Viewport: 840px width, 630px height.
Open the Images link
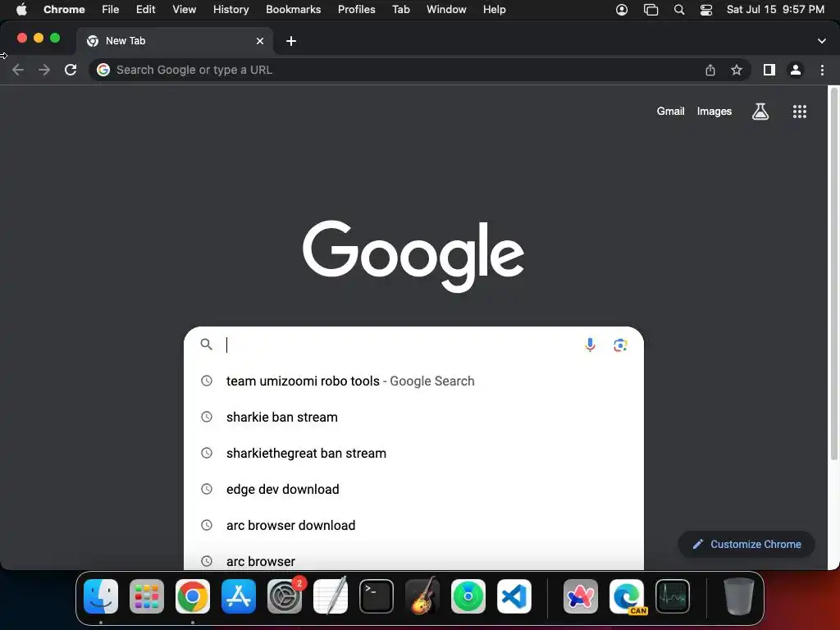coord(714,111)
